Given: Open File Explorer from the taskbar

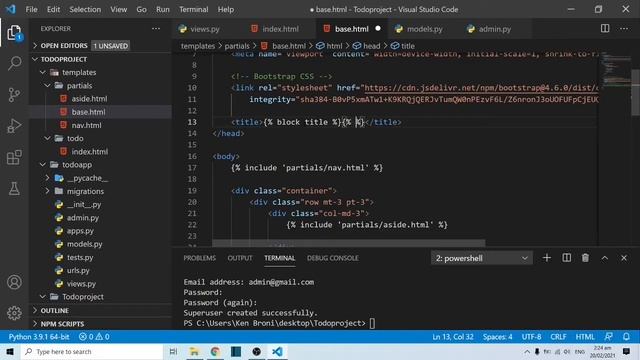Looking at the screenshot, I should (194, 351).
